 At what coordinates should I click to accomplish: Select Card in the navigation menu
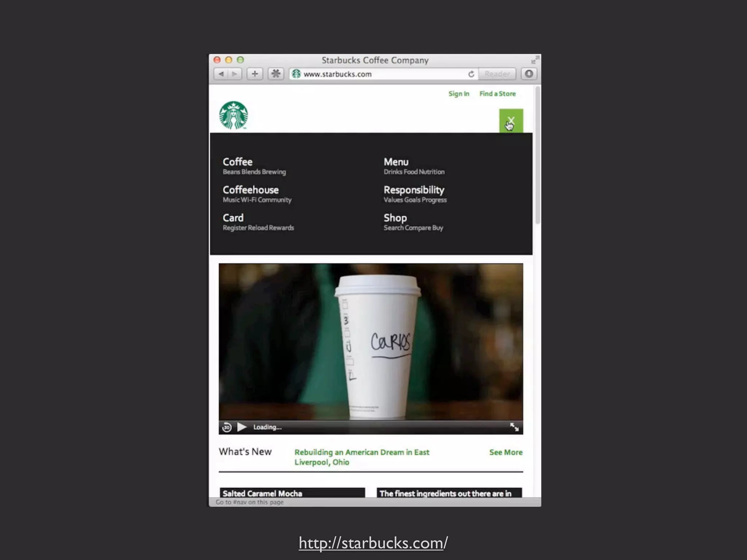click(233, 218)
